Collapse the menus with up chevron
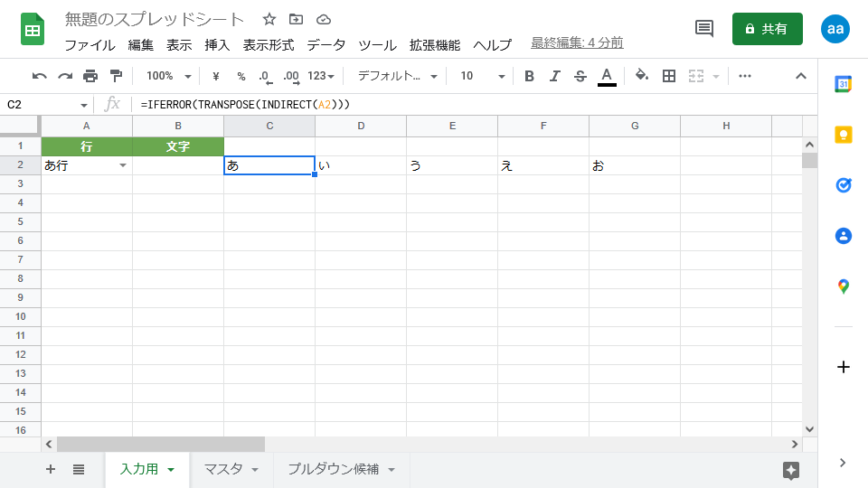This screenshot has width=868, height=488. pos(800,76)
